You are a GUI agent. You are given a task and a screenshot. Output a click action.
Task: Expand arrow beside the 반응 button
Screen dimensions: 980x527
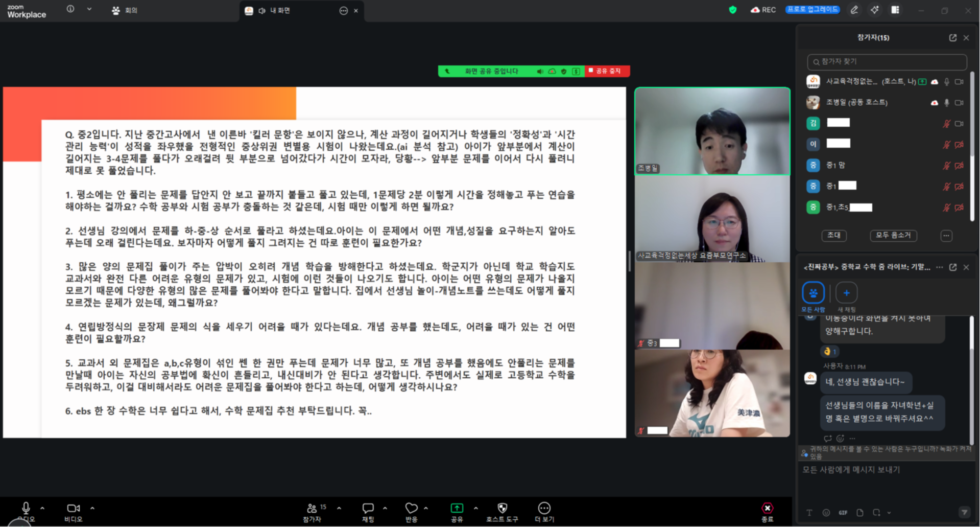(426, 508)
